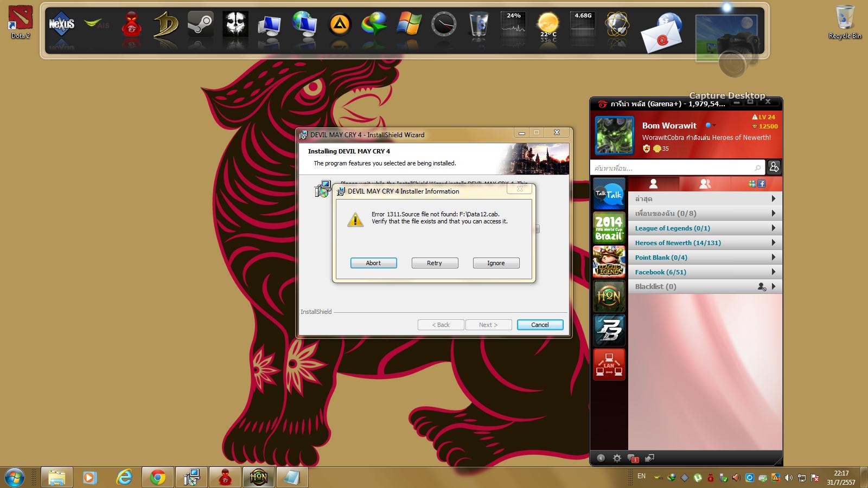Abort the Devil May Cry 4 installation
Viewport: 868px width, 488px height.
point(373,263)
